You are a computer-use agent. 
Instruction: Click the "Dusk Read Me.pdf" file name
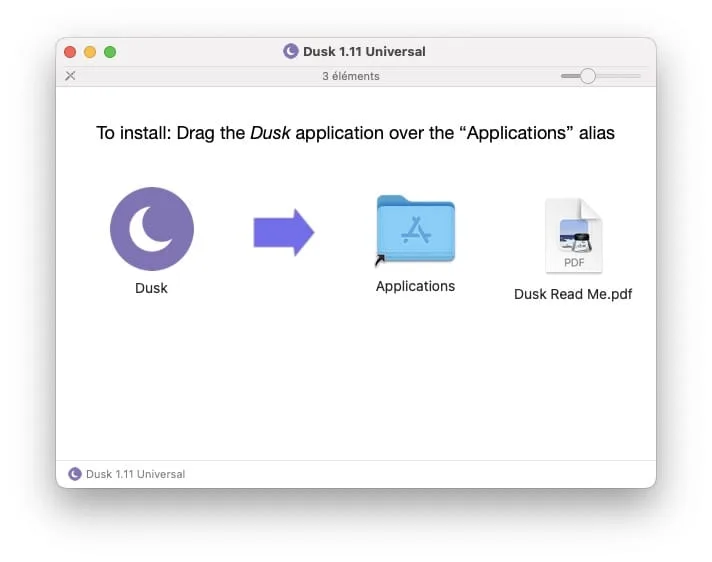pos(573,294)
